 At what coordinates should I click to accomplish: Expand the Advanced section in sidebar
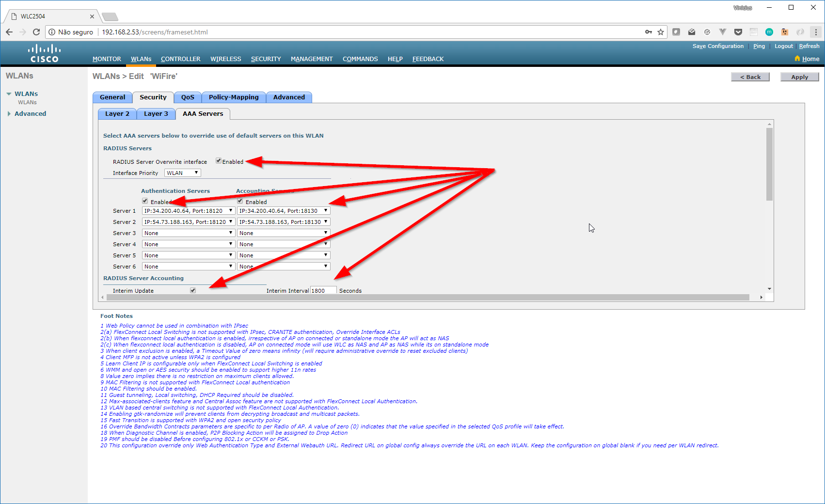[9, 114]
